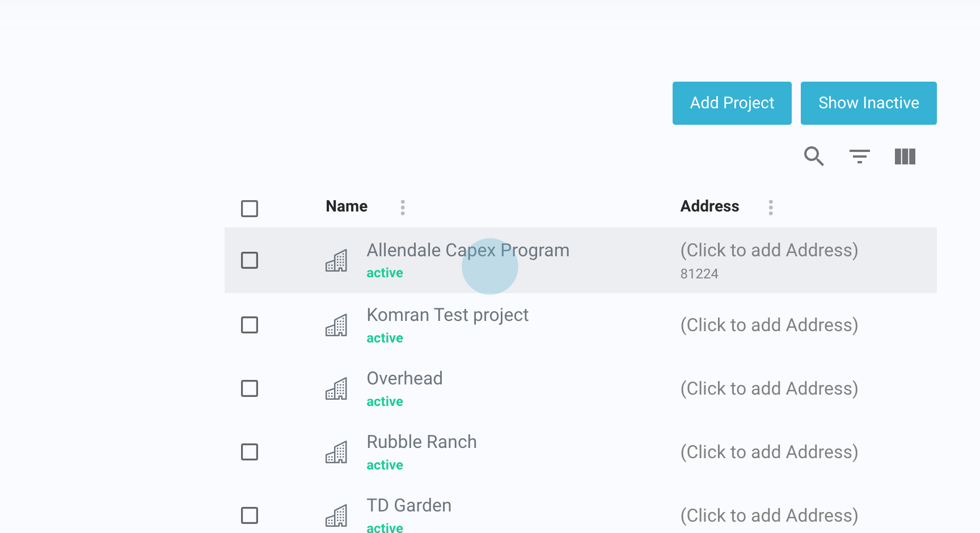Click the Show Inactive button

(x=868, y=103)
